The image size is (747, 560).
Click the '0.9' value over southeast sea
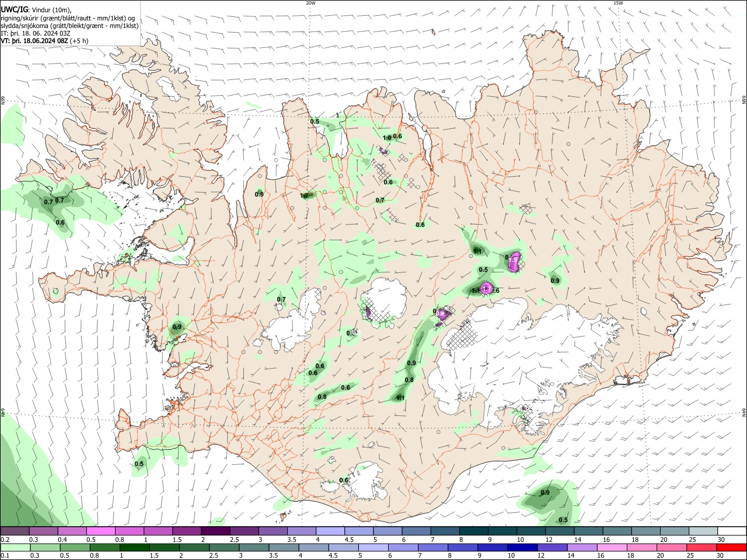click(545, 492)
